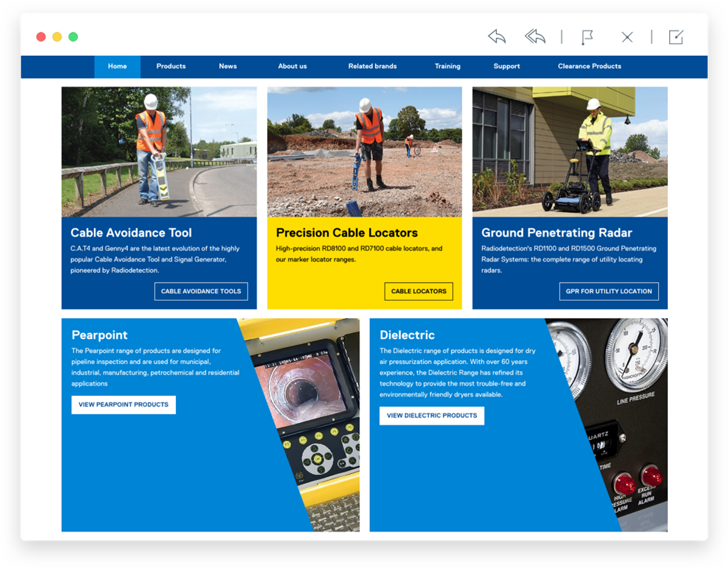Click the reply arrow icon
This screenshot has height=568, width=728.
point(497,37)
